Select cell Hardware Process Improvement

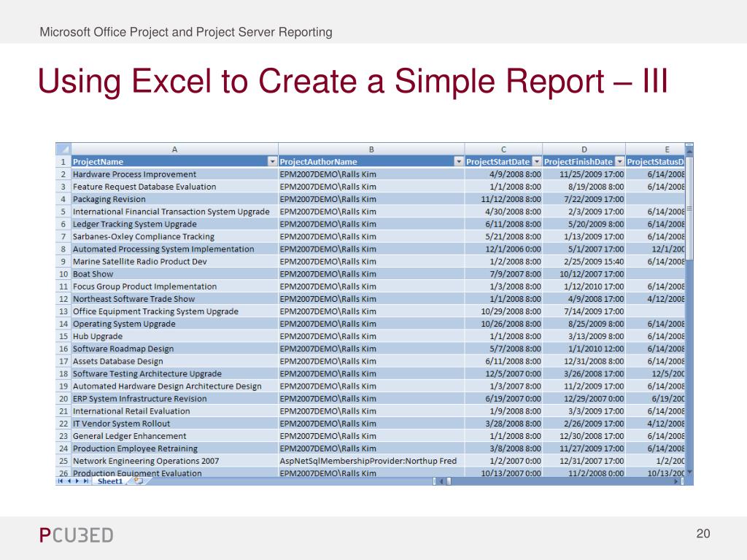(174, 174)
